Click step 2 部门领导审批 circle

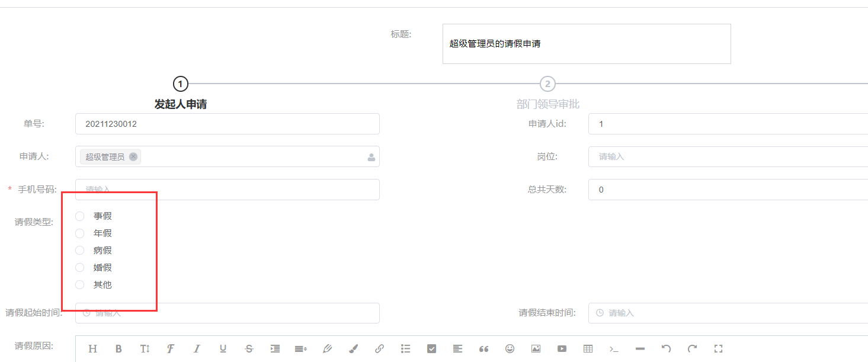(x=547, y=84)
